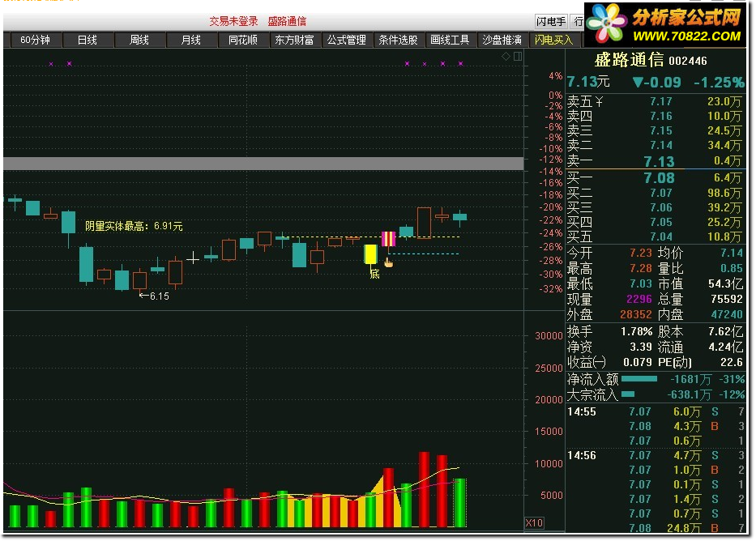Click the 24.8万 last tick trade
This screenshot has height=541, width=756.
click(x=684, y=529)
